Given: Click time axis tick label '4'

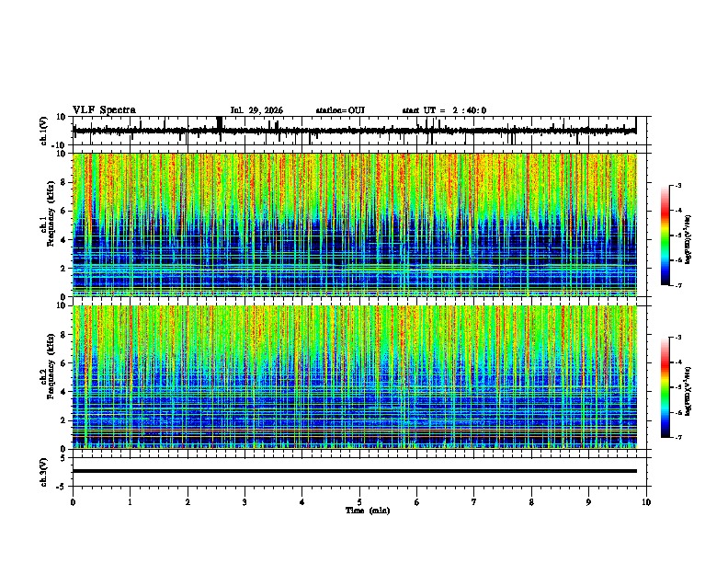Looking at the screenshot, I should [302, 502].
